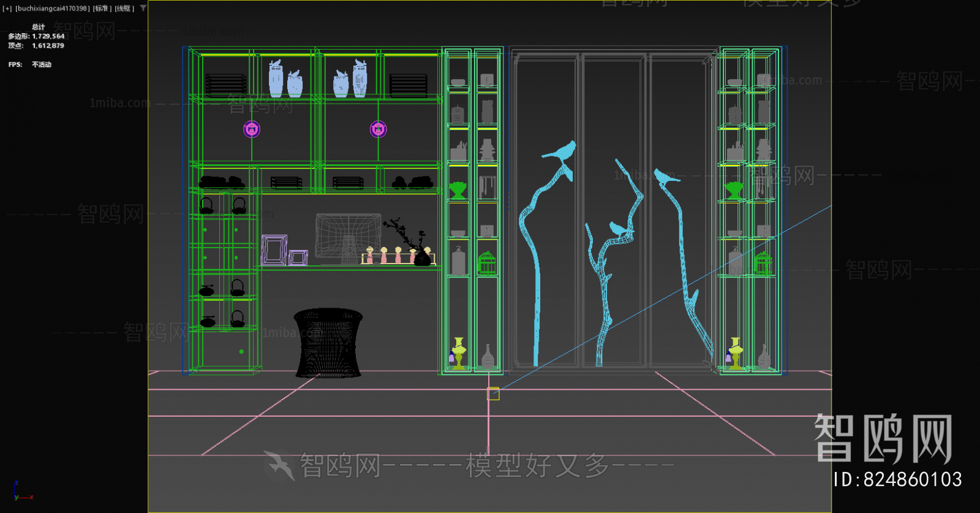Select the monitor object on the desk
The height and width of the screenshot is (513, 980).
coord(348,238)
